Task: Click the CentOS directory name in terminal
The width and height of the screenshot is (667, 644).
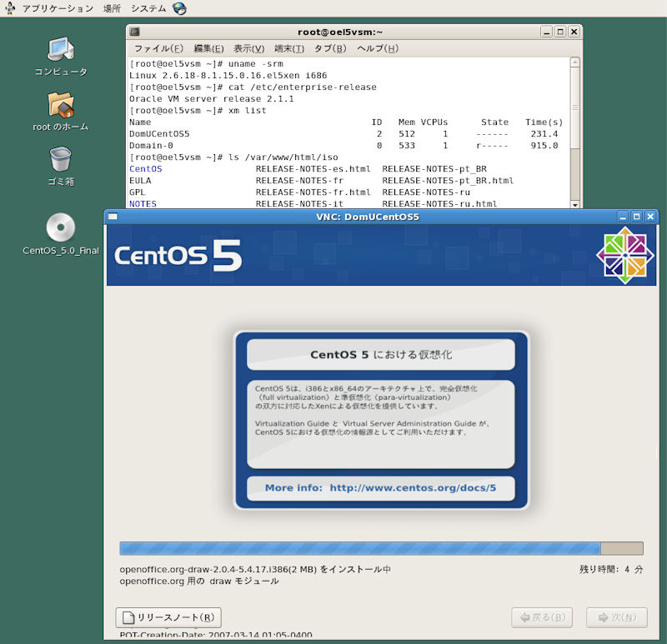Action: tap(145, 169)
